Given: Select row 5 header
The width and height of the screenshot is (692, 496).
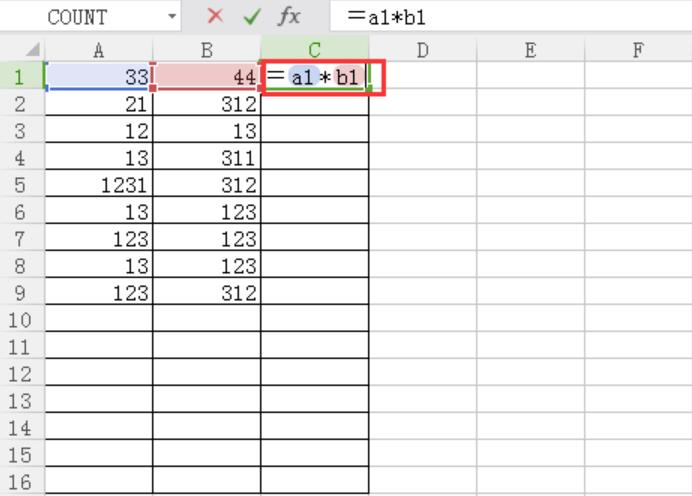Looking at the screenshot, I should tap(22, 183).
